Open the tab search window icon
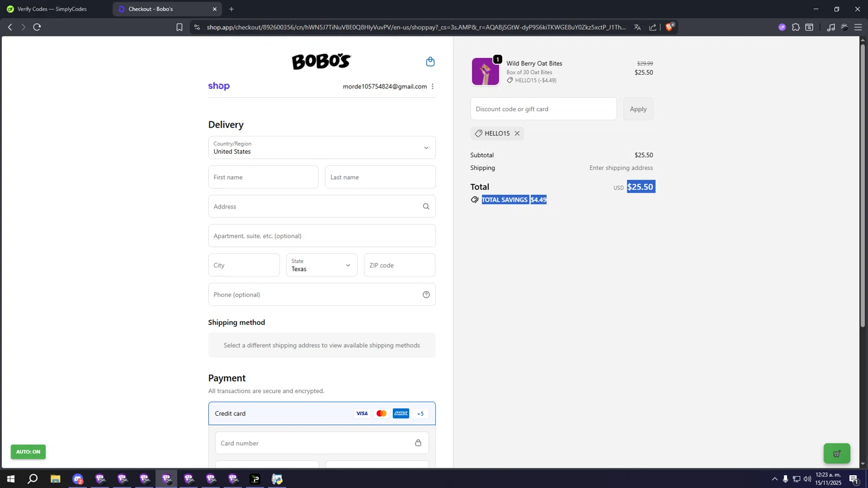This screenshot has width=868, height=488. pyautogui.click(x=810, y=27)
